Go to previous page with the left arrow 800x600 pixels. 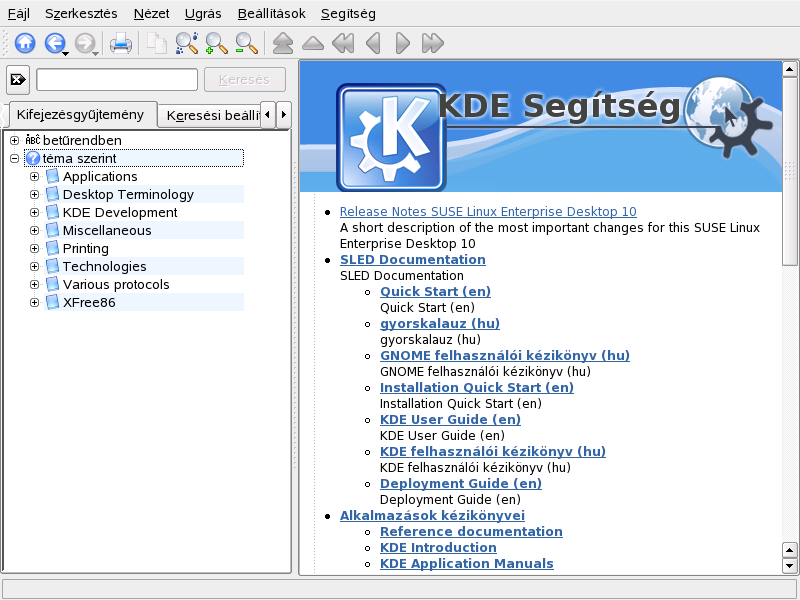pos(373,43)
